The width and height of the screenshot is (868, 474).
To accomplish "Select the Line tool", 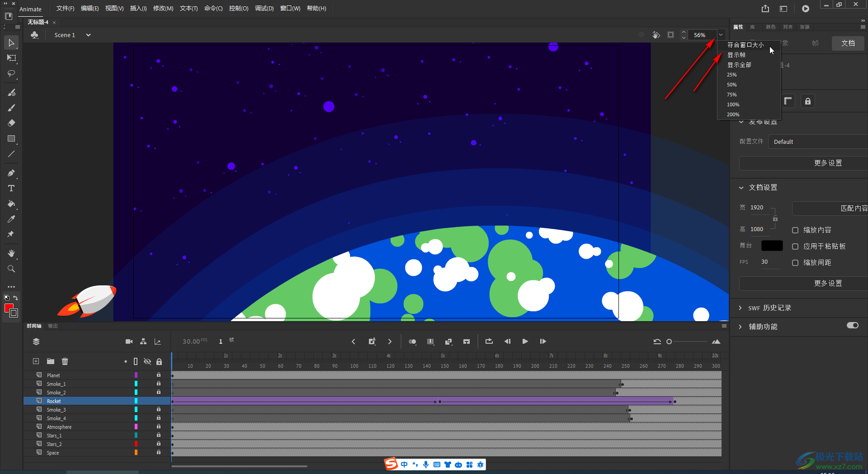I will pyautogui.click(x=11, y=154).
